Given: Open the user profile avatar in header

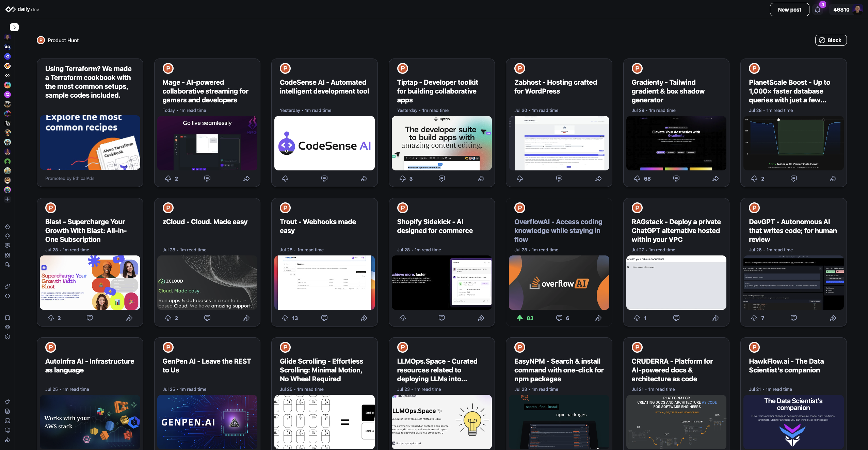Looking at the screenshot, I should (858, 10).
